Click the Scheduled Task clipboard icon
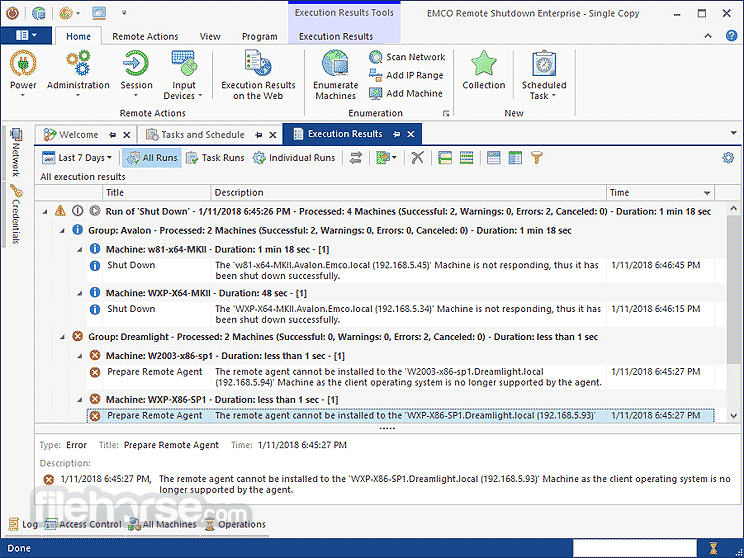 [544, 64]
